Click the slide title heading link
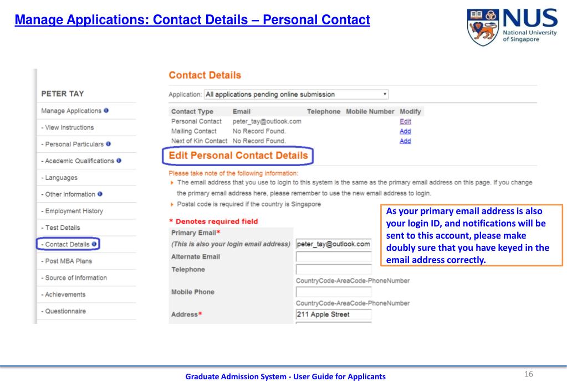The image size is (567, 392). point(192,19)
